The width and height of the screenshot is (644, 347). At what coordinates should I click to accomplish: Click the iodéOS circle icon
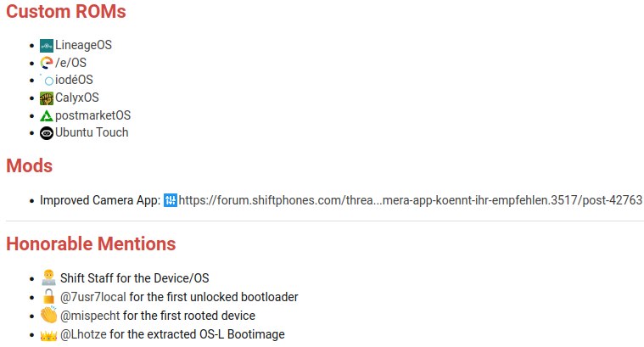48,81
